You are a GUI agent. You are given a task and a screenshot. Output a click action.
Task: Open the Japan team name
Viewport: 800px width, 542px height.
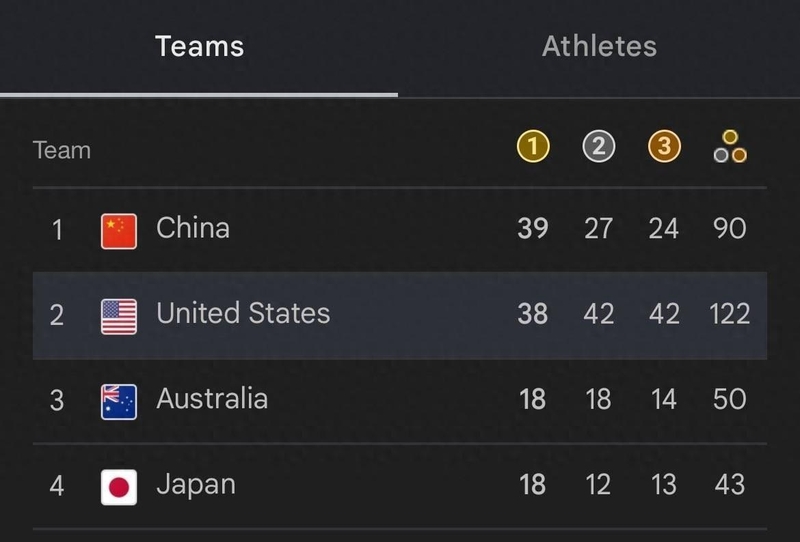point(196,485)
